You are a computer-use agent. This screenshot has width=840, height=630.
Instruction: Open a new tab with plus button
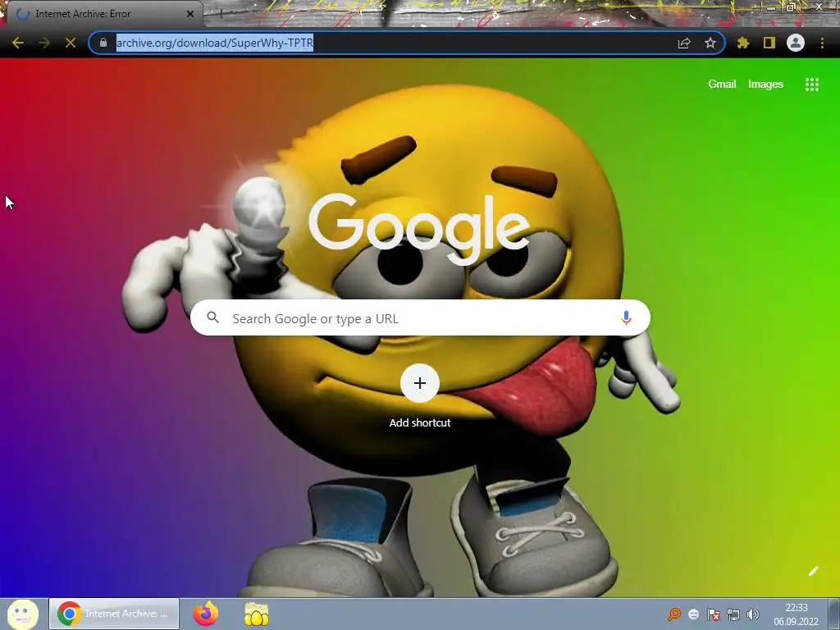[221, 14]
